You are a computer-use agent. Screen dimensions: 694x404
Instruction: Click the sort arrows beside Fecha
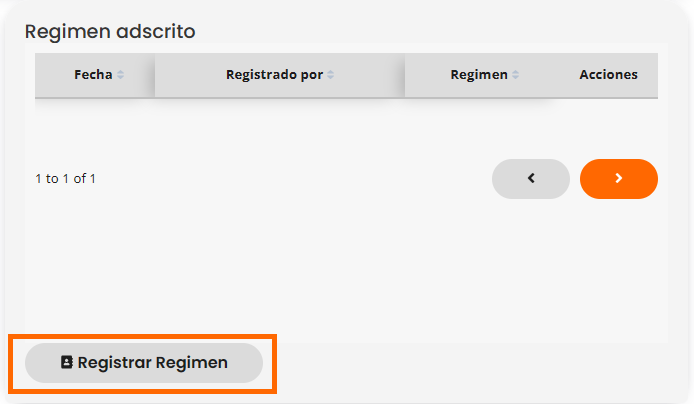pyautogui.click(x=121, y=75)
